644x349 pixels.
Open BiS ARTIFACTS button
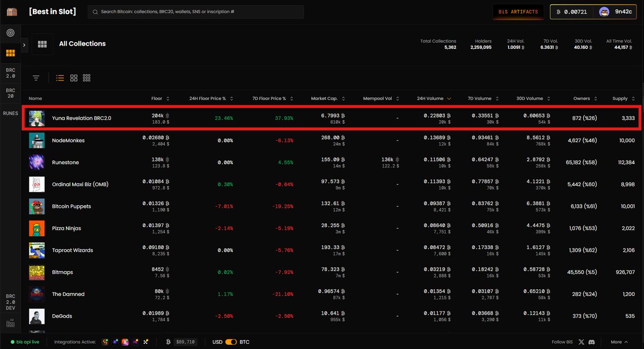[518, 12]
